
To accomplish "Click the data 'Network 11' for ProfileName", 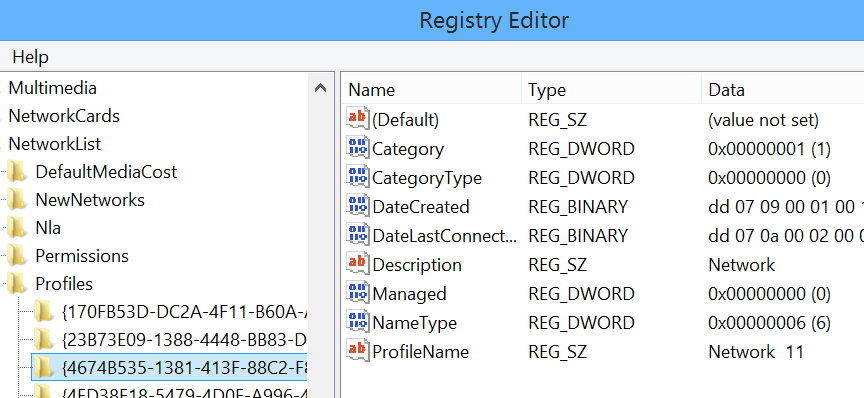I will pos(756,352).
